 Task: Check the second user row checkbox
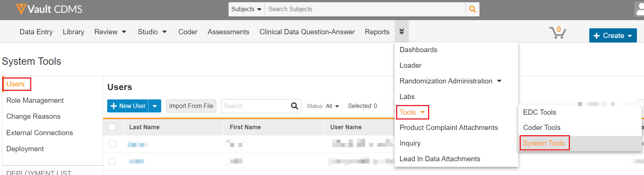[x=112, y=161]
